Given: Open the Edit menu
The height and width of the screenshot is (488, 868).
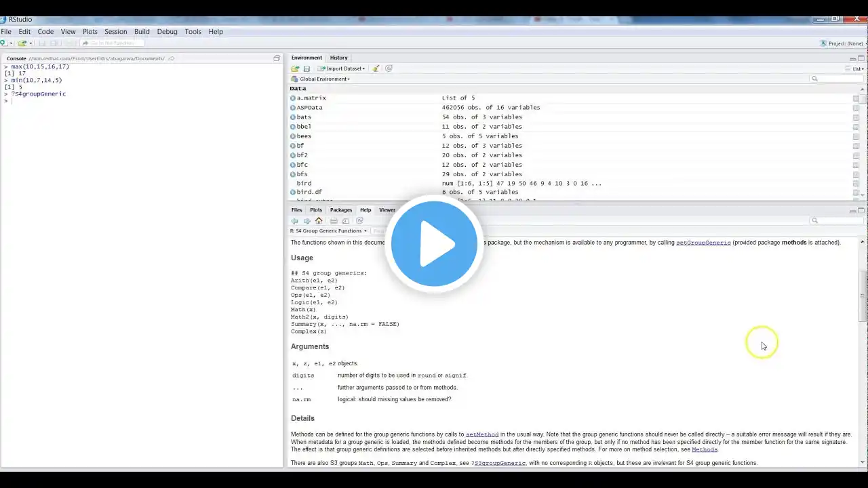Looking at the screenshot, I should 24,32.
